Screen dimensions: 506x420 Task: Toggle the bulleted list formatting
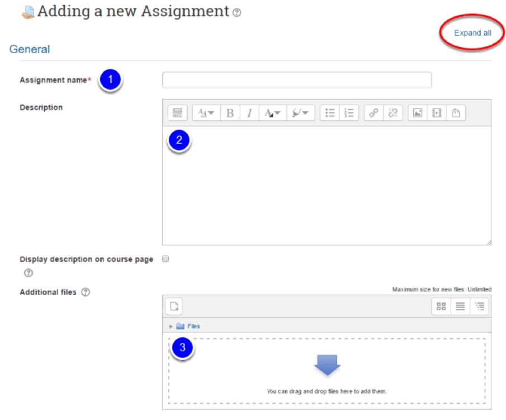coord(330,112)
